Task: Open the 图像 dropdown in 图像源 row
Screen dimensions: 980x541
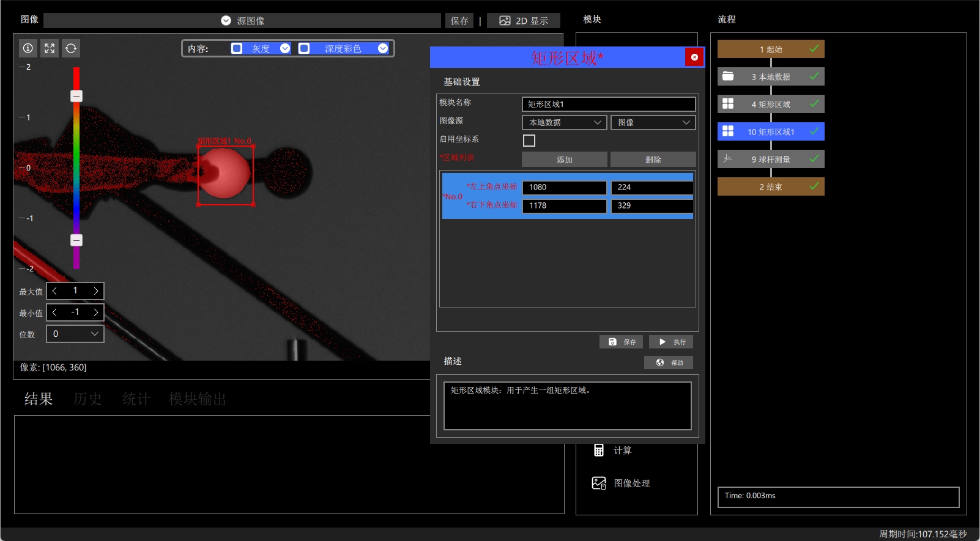Action: coord(653,122)
